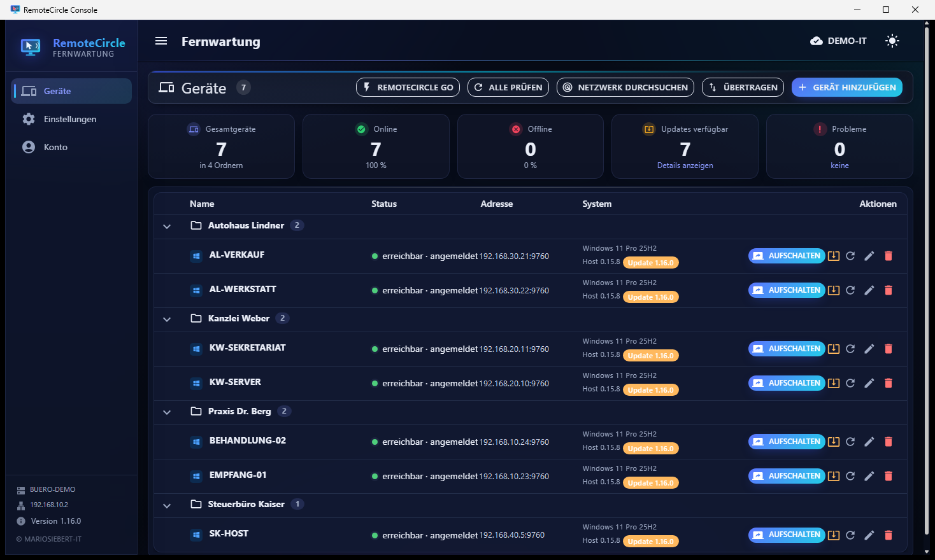The width and height of the screenshot is (935, 560).
Task: Delete the AL-WERKSTATT device
Action: pyautogui.click(x=889, y=290)
